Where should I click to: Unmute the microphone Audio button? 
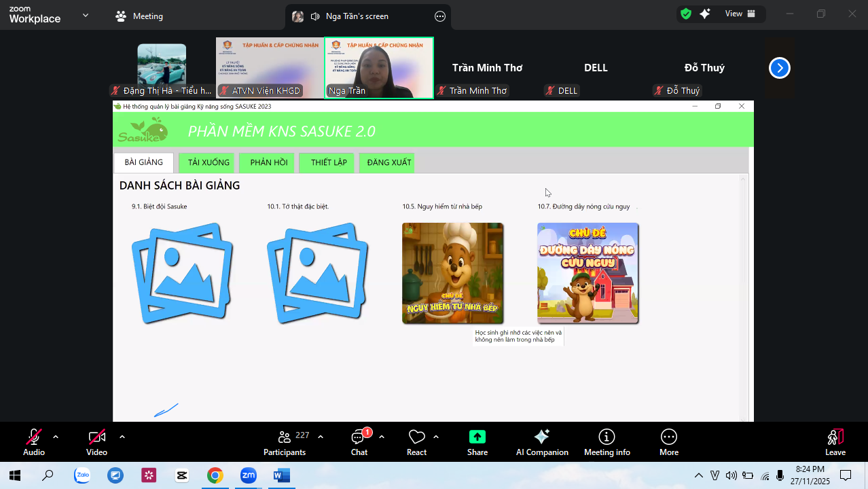(x=34, y=437)
